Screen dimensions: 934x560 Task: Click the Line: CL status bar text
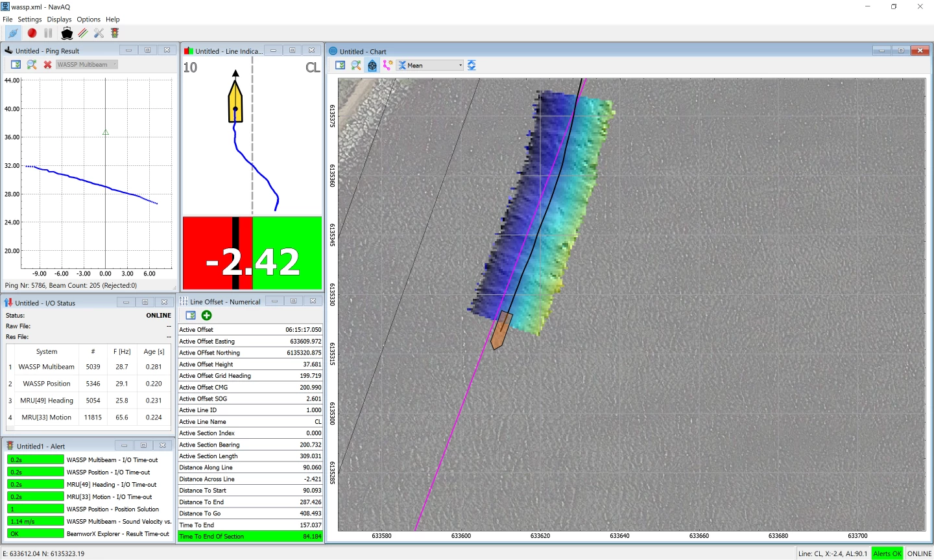[x=833, y=554]
